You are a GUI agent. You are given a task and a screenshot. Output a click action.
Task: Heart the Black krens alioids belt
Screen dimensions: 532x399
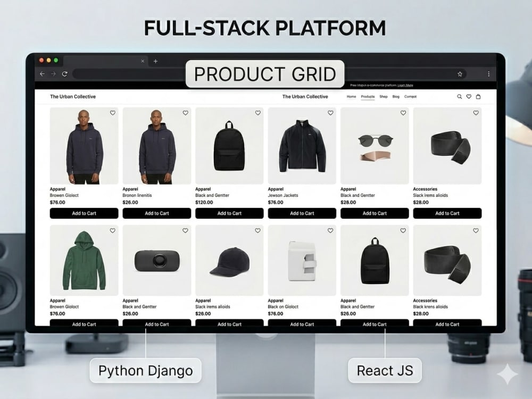[476, 231]
